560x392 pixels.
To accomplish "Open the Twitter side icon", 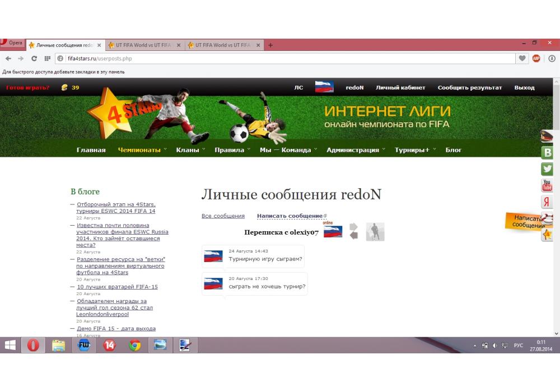I will (x=547, y=169).
